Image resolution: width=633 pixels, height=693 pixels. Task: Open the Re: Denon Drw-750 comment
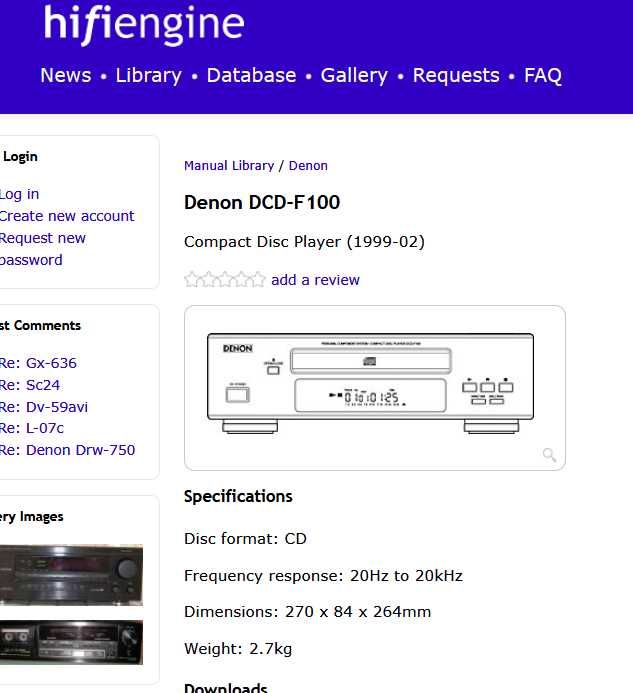(x=67, y=450)
